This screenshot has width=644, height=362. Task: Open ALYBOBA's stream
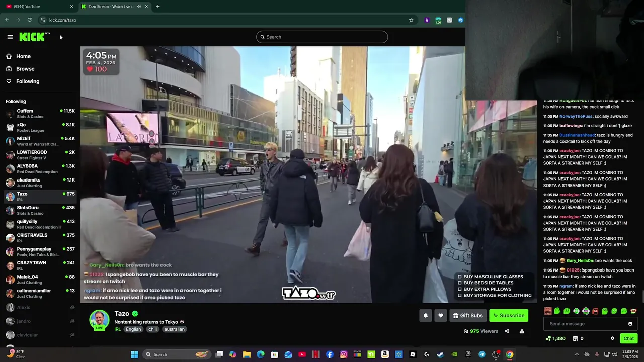coord(40,169)
